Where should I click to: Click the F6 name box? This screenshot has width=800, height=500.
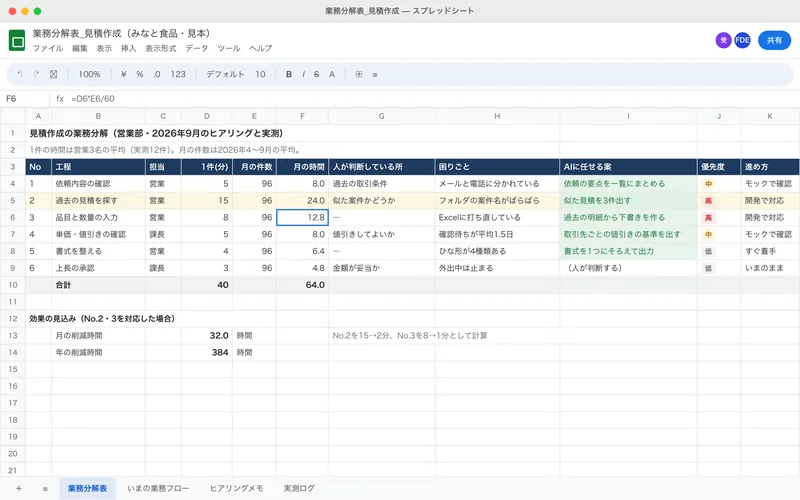pos(24,99)
